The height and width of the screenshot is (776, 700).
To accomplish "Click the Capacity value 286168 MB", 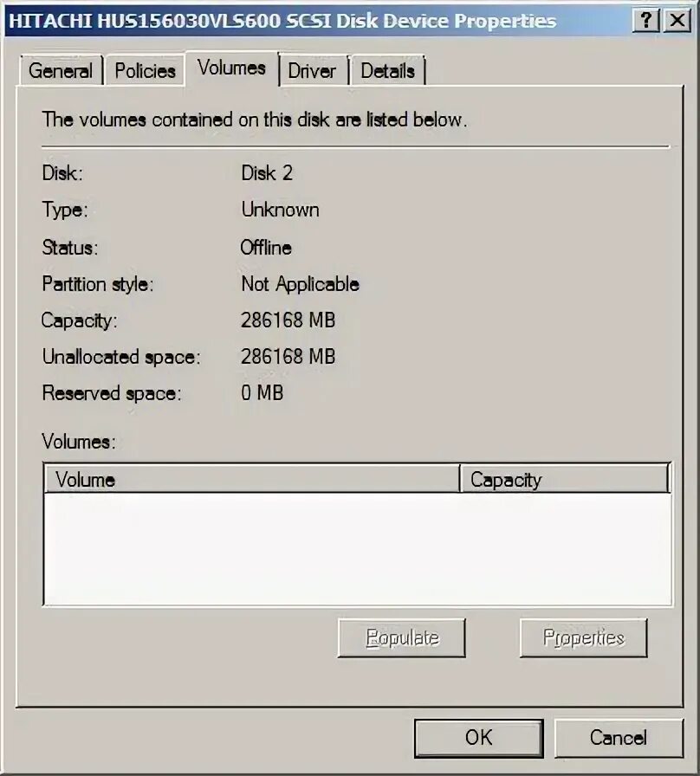I will (x=288, y=320).
